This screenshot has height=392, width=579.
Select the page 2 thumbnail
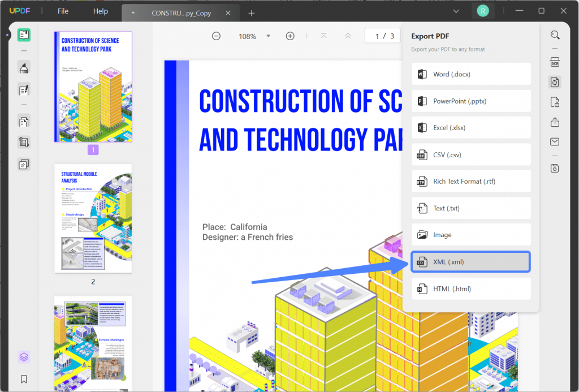click(93, 217)
